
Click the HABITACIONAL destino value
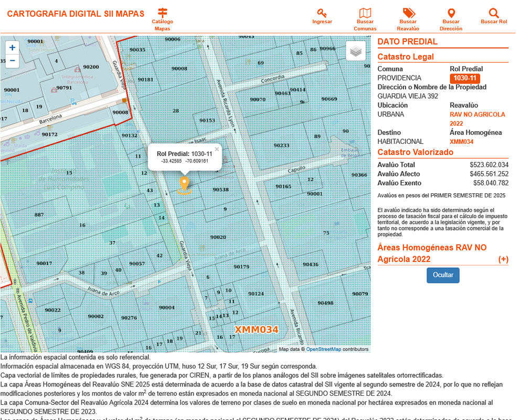[x=400, y=142]
